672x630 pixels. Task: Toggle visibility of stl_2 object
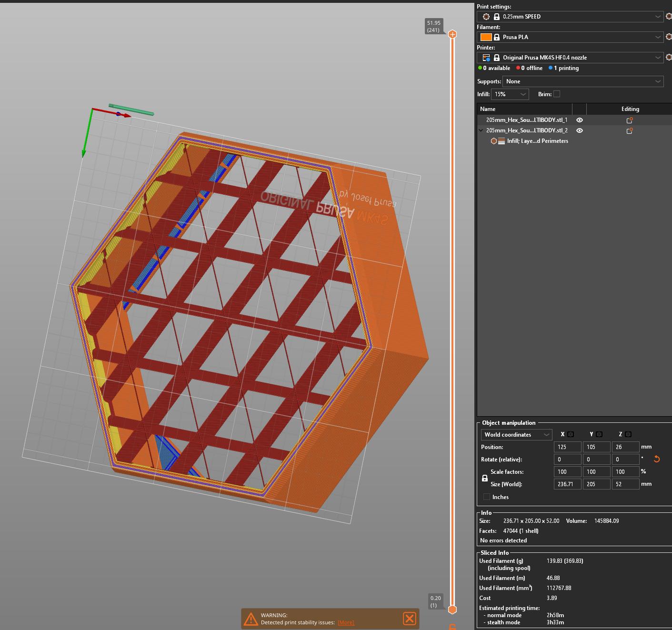coord(580,130)
